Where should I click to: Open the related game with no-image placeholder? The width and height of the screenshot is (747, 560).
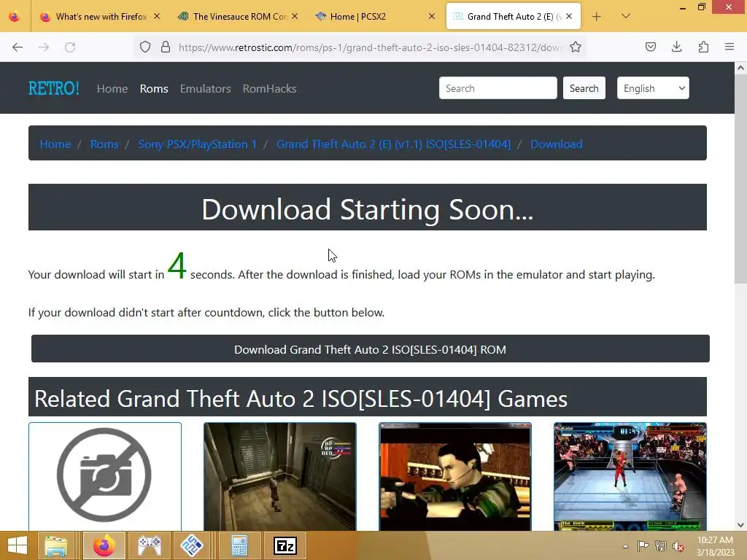tap(105, 476)
